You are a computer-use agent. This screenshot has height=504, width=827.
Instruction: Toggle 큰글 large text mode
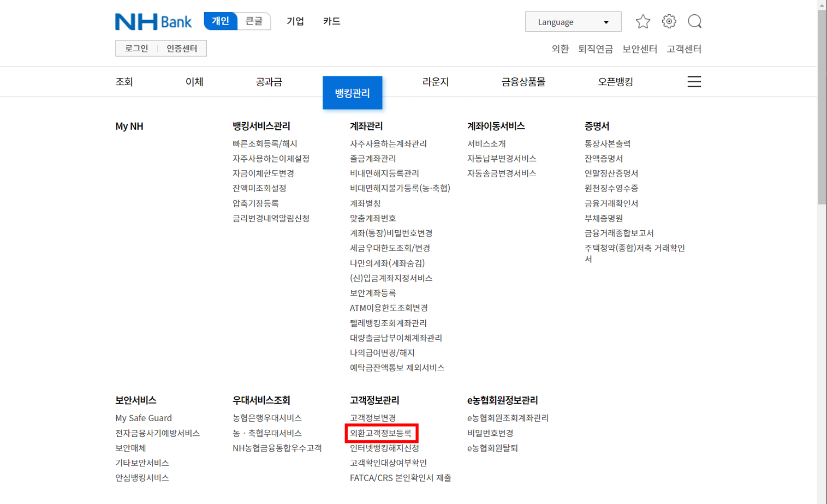[x=254, y=21]
